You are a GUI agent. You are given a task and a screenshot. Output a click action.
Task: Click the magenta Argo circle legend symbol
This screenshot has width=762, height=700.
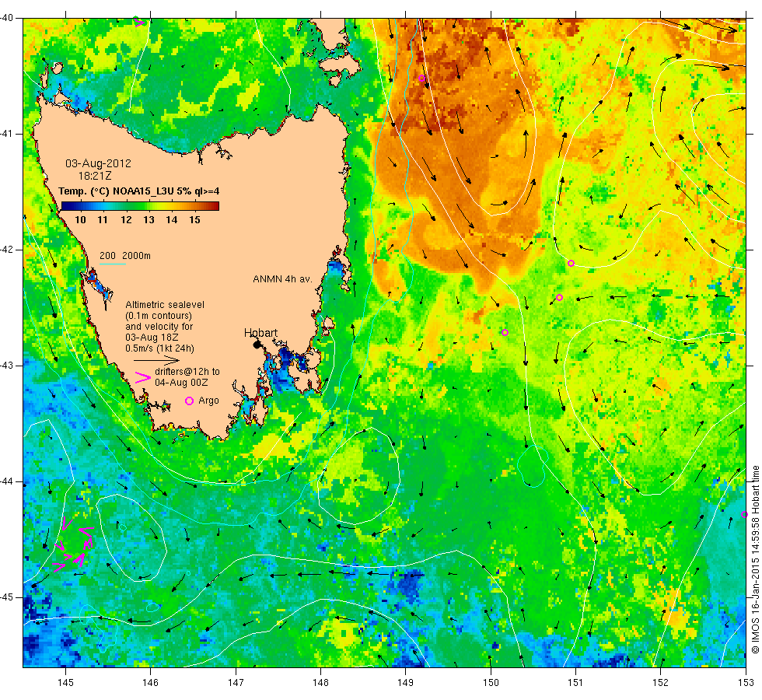pos(189,401)
